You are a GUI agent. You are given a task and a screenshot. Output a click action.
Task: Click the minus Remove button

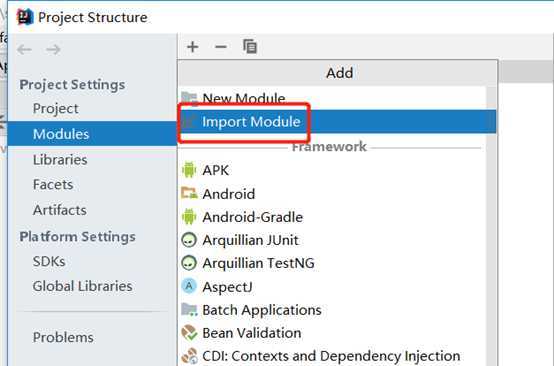pos(221,47)
